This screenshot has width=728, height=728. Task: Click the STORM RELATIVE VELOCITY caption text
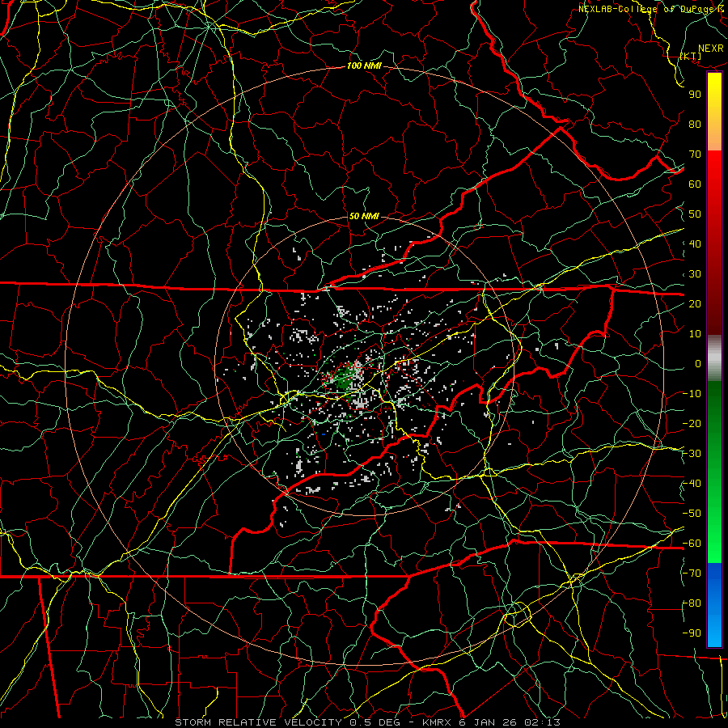click(258, 722)
